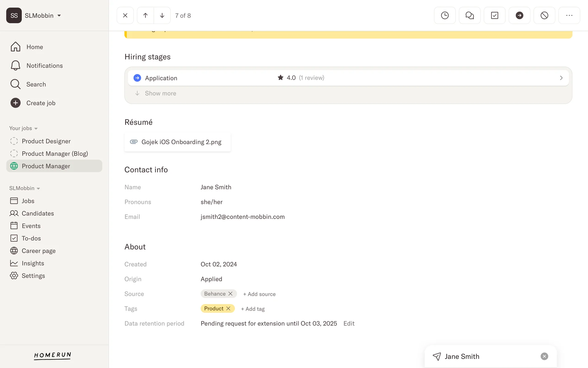Dismiss the Jane Smith message popup

tap(544, 356)
